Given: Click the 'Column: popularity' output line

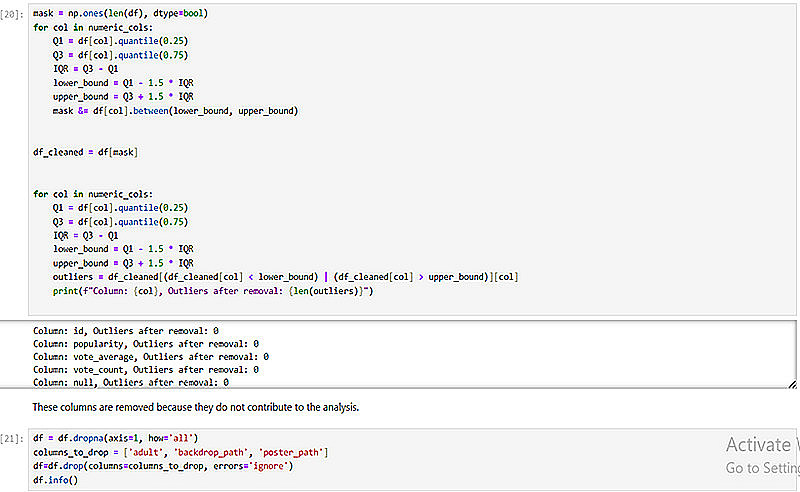Looking at the screenshot, I should 146,343.
